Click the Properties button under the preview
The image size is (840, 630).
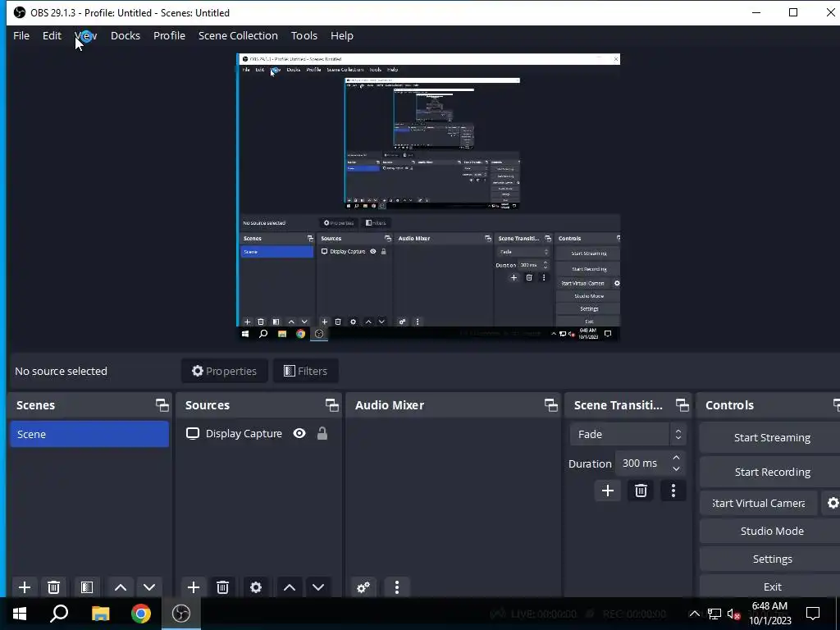coord(225,371)
